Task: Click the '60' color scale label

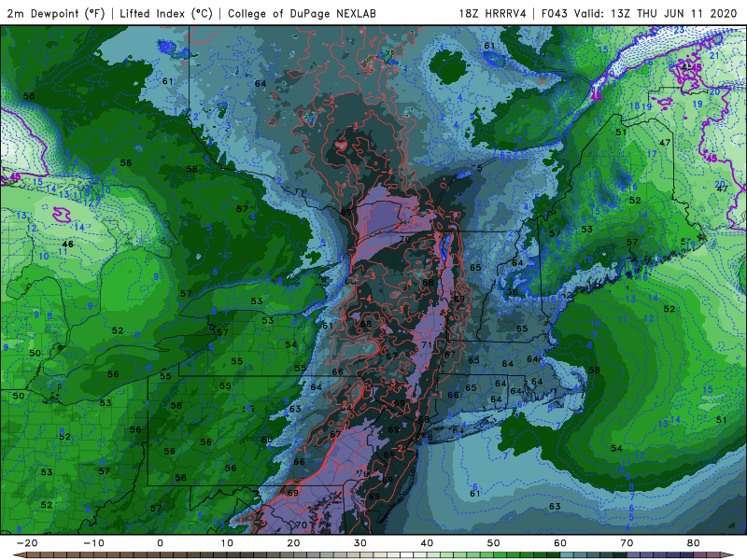Action: [x=560, y=543]
